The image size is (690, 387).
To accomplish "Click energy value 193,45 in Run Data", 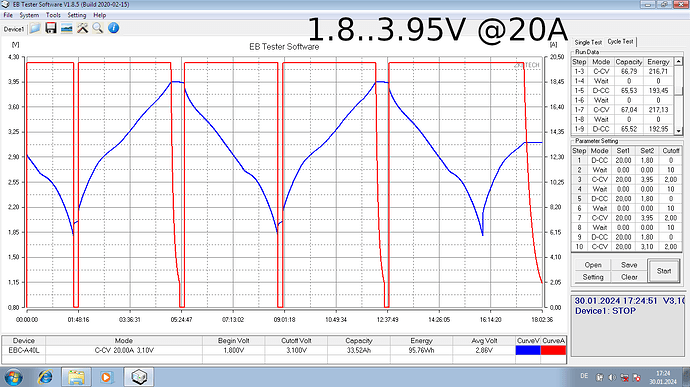I will [x=658, y=91].
